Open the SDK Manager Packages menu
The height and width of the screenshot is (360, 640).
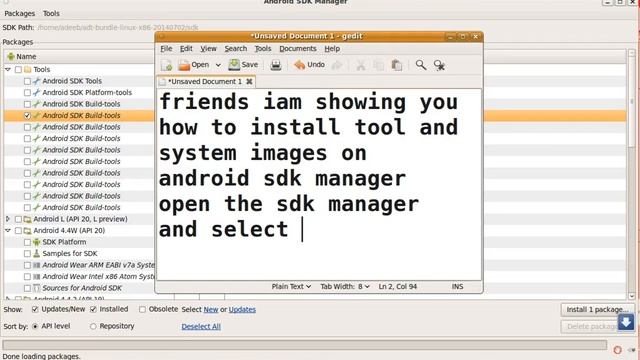pos(20,13)
